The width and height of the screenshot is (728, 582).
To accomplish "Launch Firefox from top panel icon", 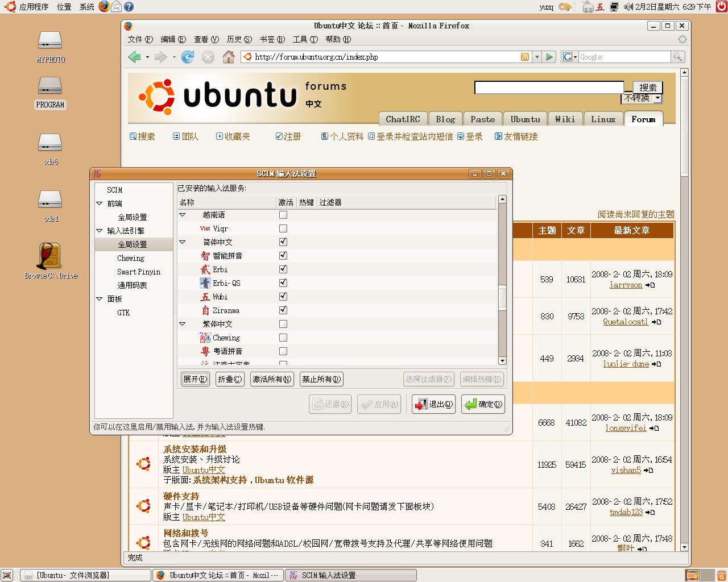I will [x=104, y=6].
